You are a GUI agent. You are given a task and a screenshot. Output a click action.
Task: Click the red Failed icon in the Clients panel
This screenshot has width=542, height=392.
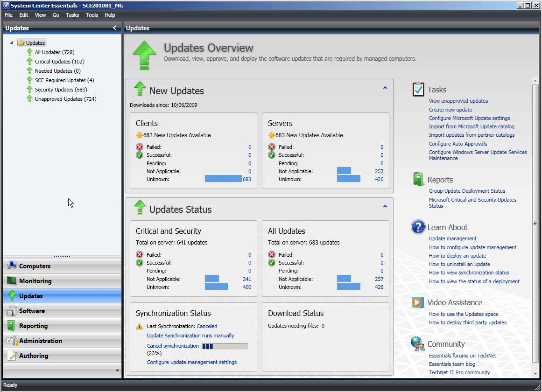pos(140,147)
